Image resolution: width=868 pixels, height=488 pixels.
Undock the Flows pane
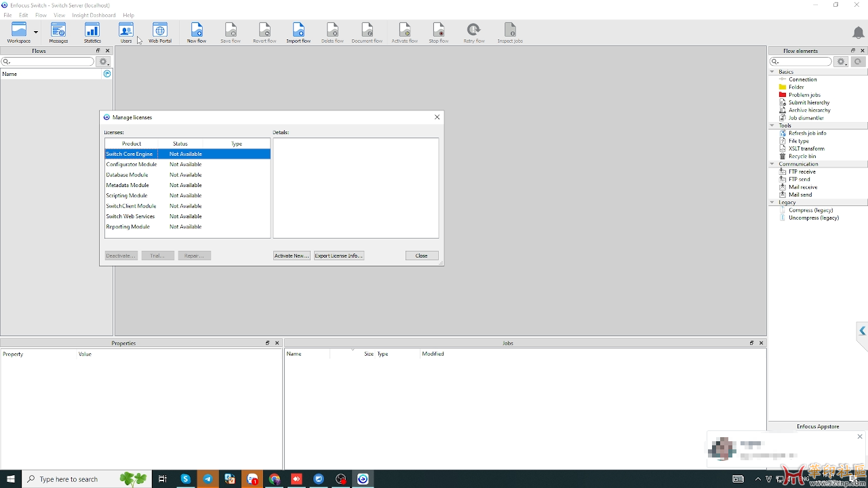[x=98, y=51]
